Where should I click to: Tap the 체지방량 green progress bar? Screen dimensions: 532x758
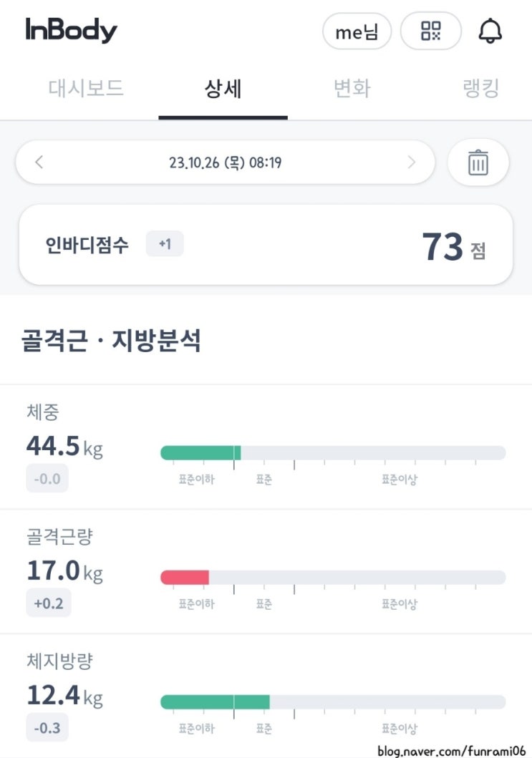tap(215, 701)
